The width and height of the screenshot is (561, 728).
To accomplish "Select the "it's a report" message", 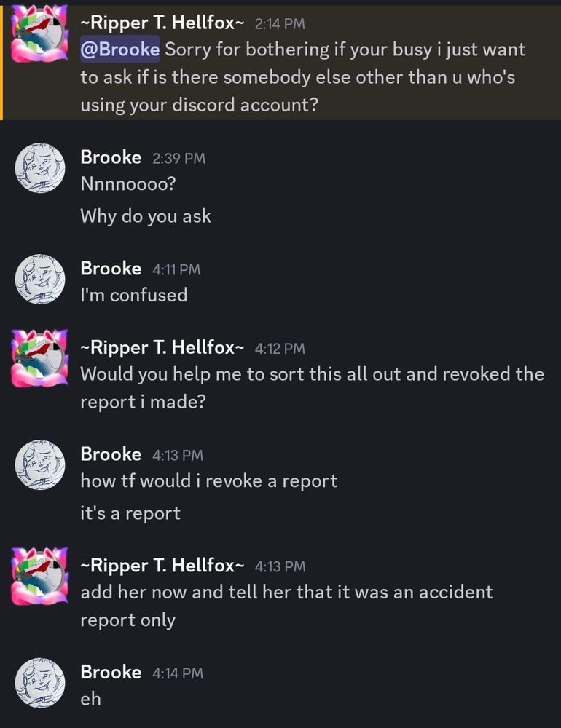I will click(130, 513).
